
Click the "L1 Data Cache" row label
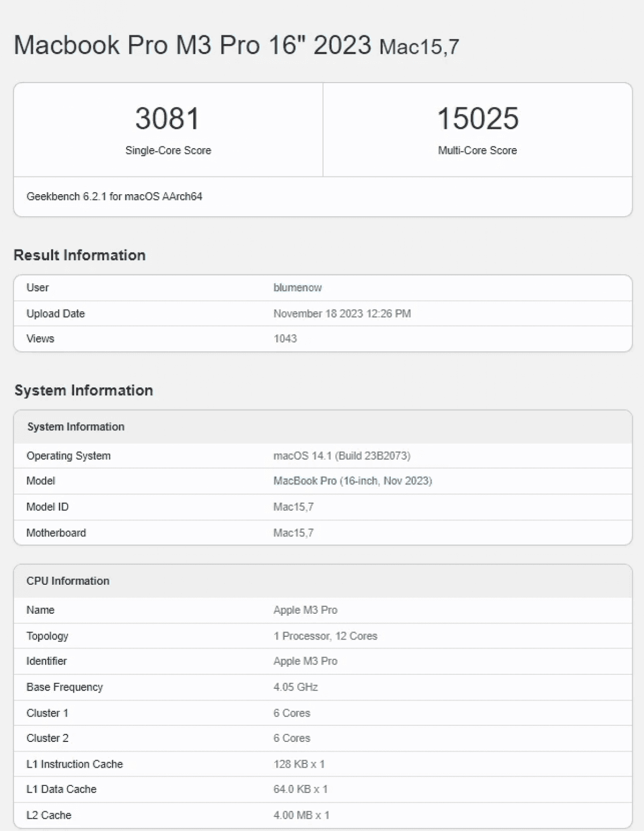click(61, 789)
